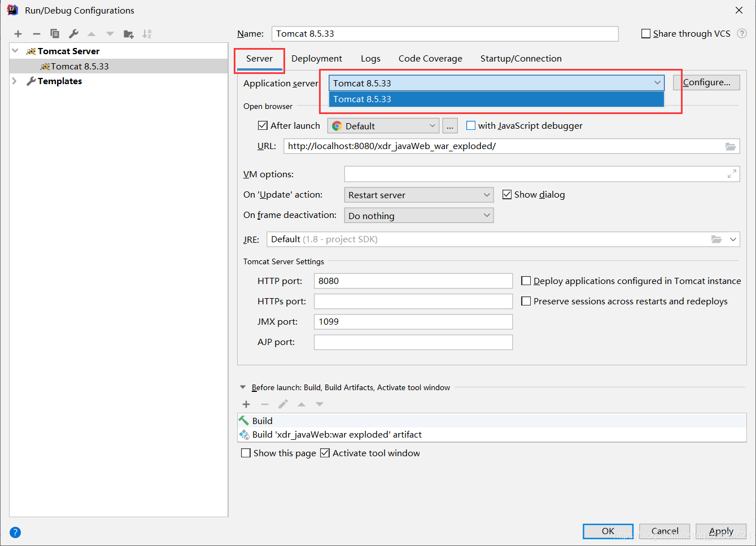Screen dimensions: 756x546
Task: Copy configuration icon in left toolbar
Action: pyautogui.click(x=55, y=34)
